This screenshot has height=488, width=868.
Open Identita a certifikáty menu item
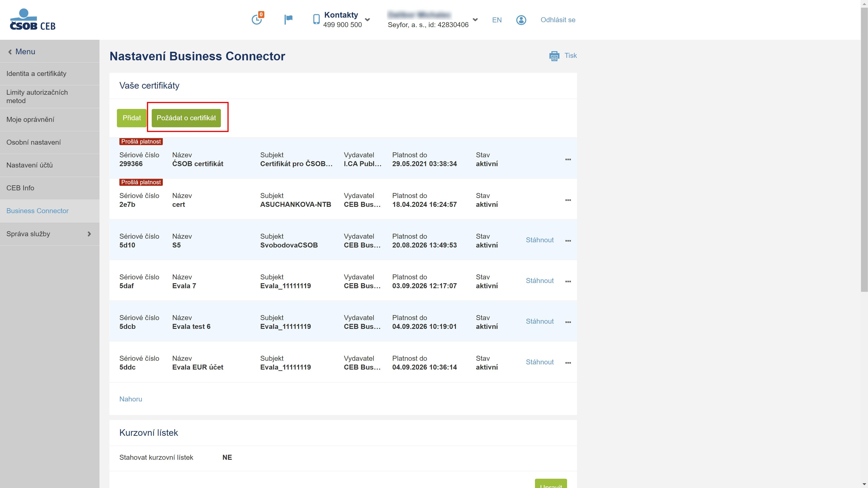[50, 74]
